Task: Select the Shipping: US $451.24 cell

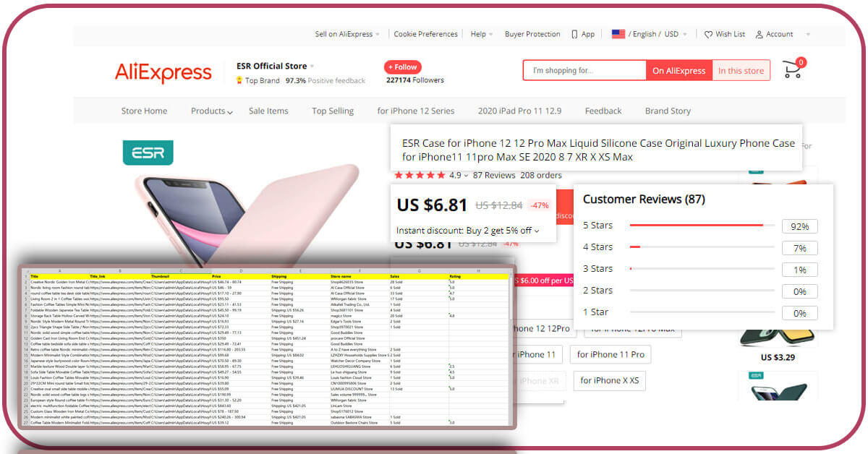Action: [x=299, y=338]
